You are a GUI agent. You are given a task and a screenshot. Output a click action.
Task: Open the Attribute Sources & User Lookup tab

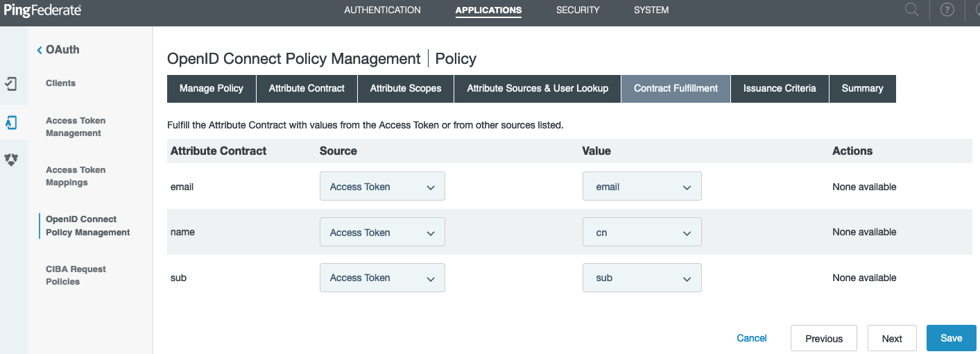[x=538, y=89]
